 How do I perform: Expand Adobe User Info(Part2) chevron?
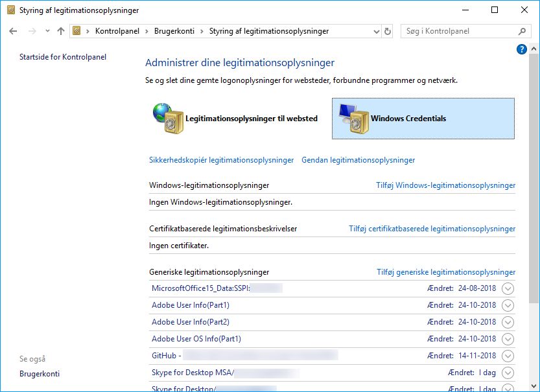point(508,322)
